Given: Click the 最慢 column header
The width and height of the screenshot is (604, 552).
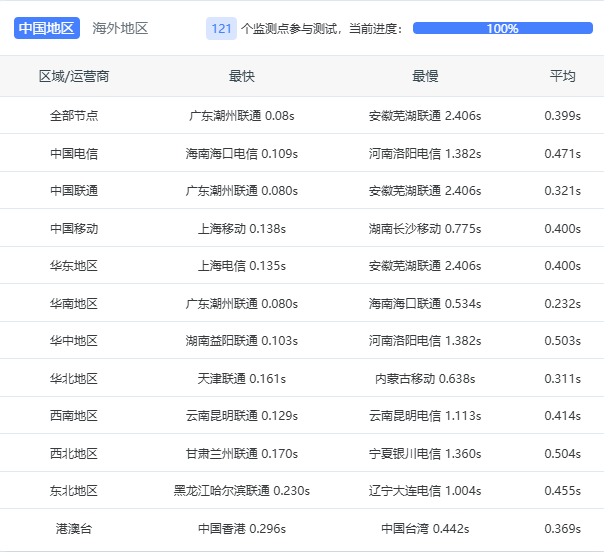Looking at the screenshot, I should point(425,76).
